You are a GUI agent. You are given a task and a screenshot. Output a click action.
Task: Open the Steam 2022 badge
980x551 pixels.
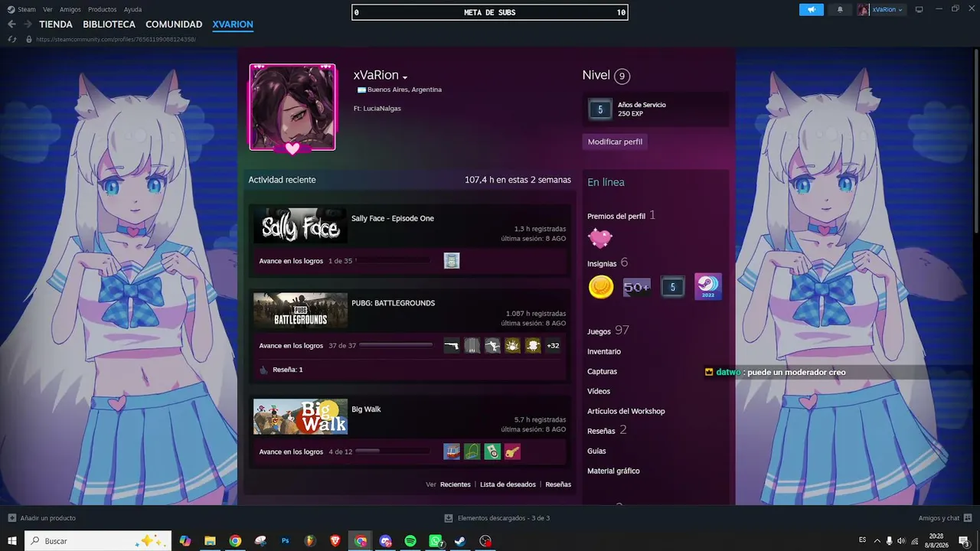pos(707,287)
